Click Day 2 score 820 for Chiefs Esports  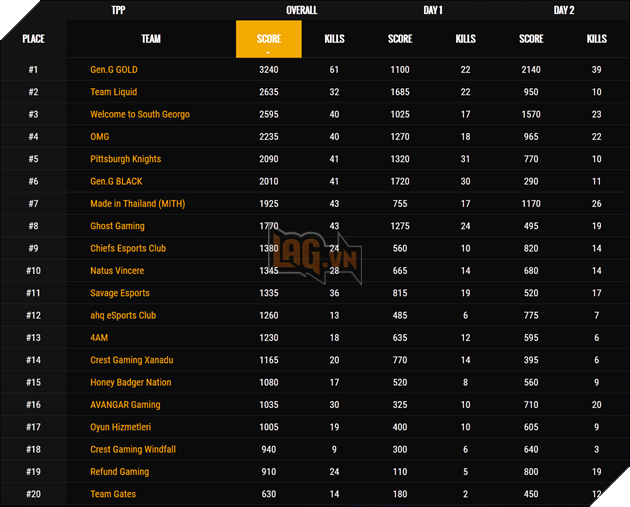click(x=531, y=248)
